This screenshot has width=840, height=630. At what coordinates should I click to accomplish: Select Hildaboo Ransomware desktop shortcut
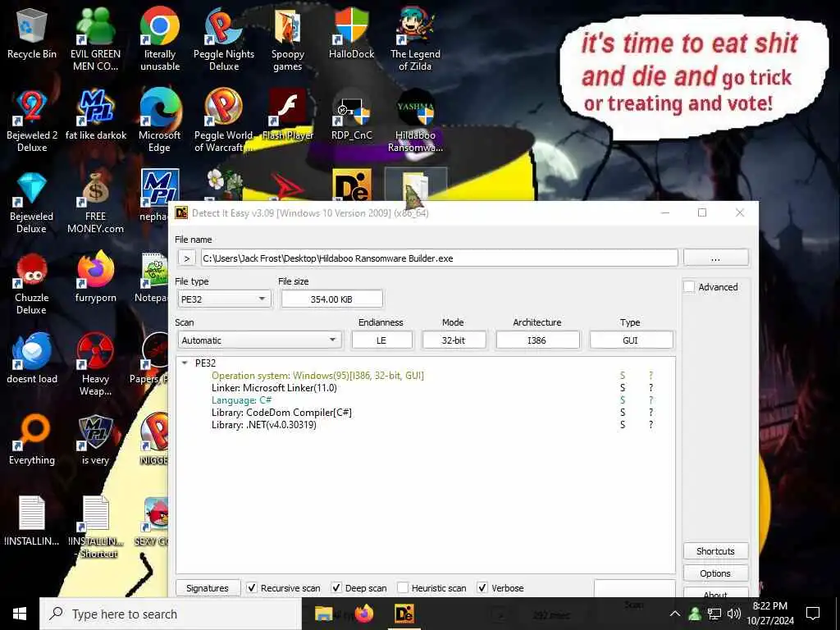click(x=415, y=120)
